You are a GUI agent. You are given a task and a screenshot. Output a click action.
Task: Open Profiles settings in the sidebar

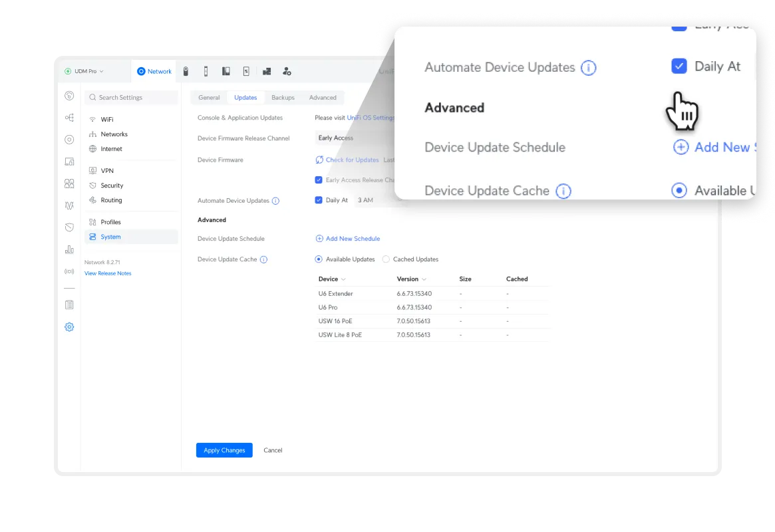(x=131, y=222)
